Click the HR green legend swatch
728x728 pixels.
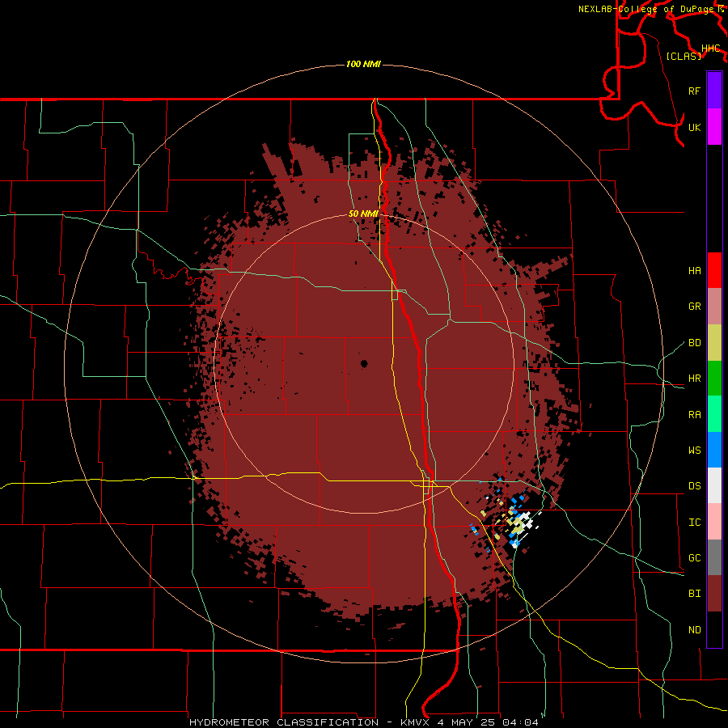pos(714,379)
